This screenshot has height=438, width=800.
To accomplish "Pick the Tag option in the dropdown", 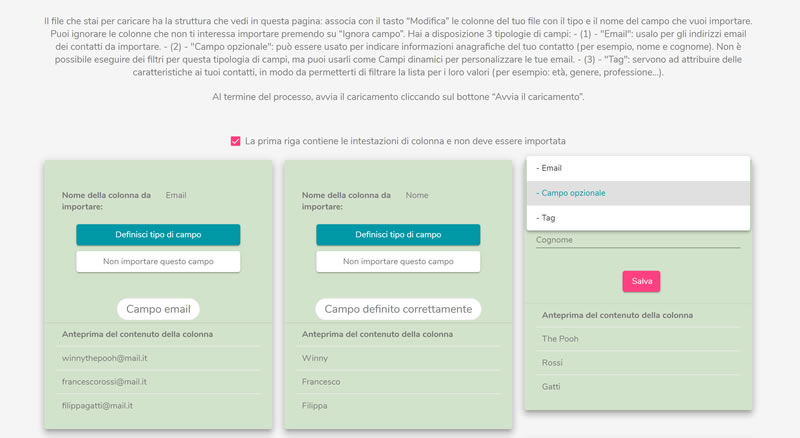I will tap(638, 218).
